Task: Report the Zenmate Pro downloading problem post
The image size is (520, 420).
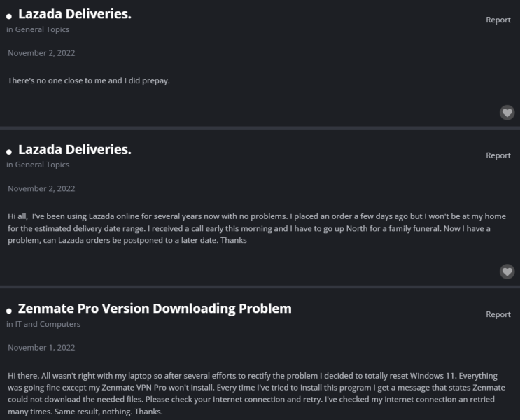Action: tap(498, 314)
